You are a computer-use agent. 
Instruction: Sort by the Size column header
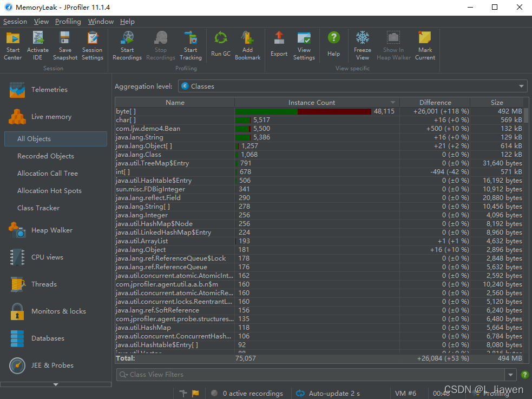pos(497,102)
